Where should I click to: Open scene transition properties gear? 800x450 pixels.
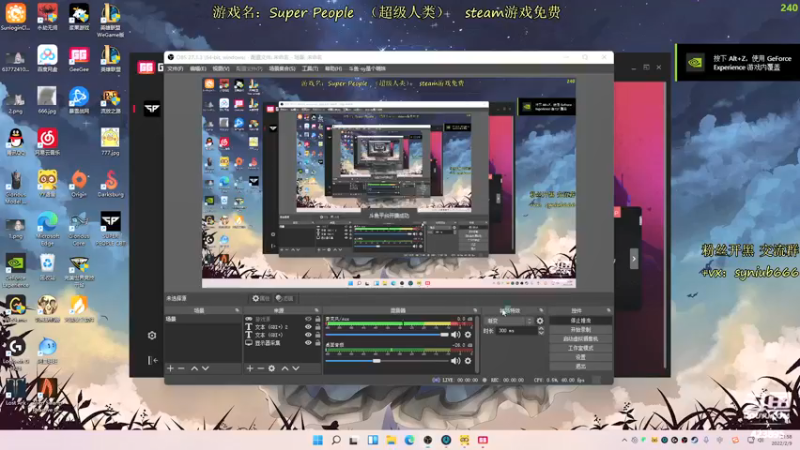coord(540,321)
